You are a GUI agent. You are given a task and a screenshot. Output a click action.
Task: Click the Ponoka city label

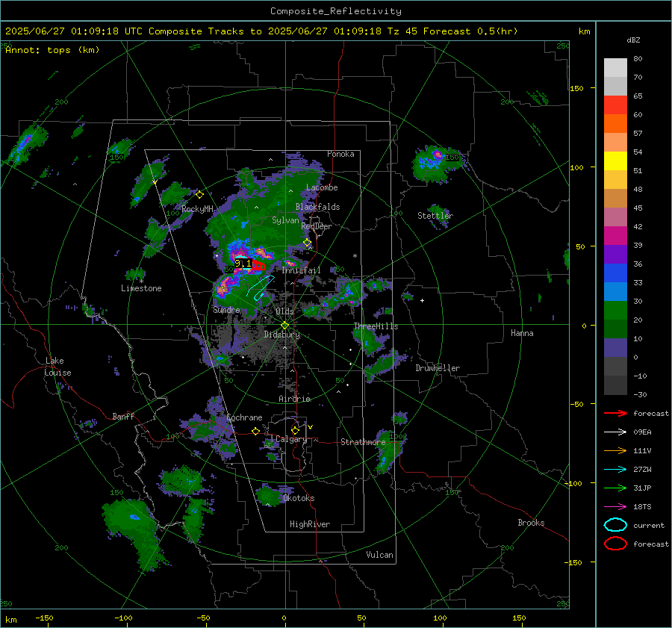point(340,154)
